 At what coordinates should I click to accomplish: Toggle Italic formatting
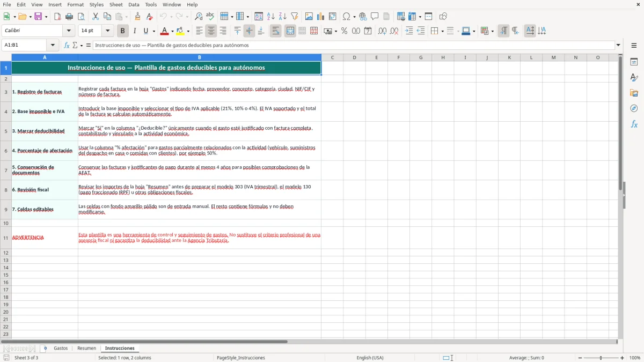[x=135, y=31]
